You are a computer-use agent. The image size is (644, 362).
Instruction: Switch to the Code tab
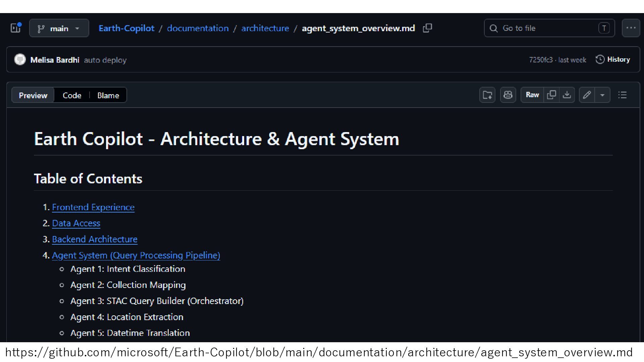72,96
